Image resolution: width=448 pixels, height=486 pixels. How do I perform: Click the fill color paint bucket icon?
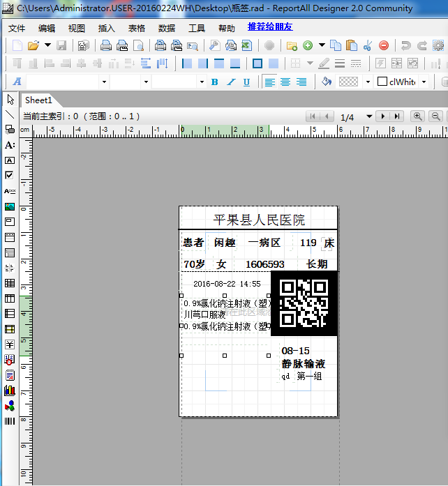pyautogui.click(x=327, y=82)
